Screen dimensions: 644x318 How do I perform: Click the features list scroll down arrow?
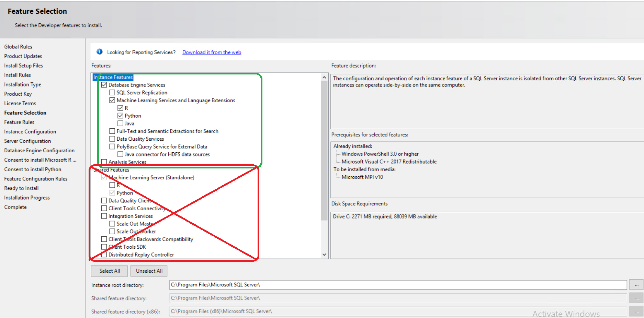point(324,255)
